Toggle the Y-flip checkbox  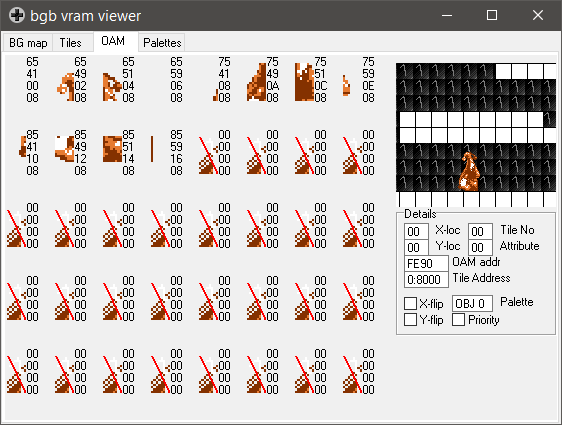[410, 319]
